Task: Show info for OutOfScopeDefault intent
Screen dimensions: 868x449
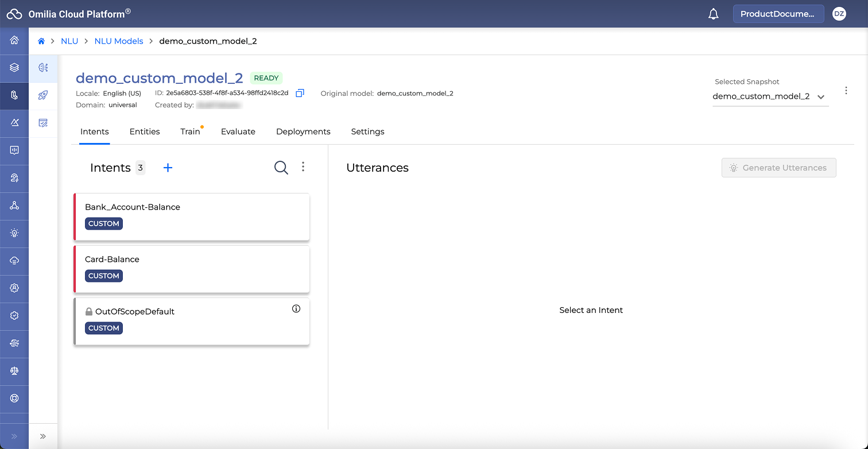Action: tap(296, 309)
